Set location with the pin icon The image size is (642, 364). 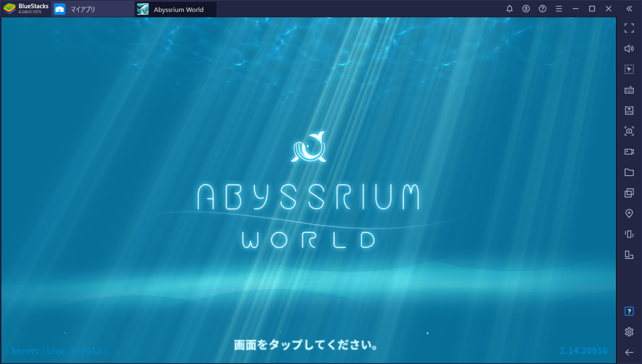(x=629, y=214)
